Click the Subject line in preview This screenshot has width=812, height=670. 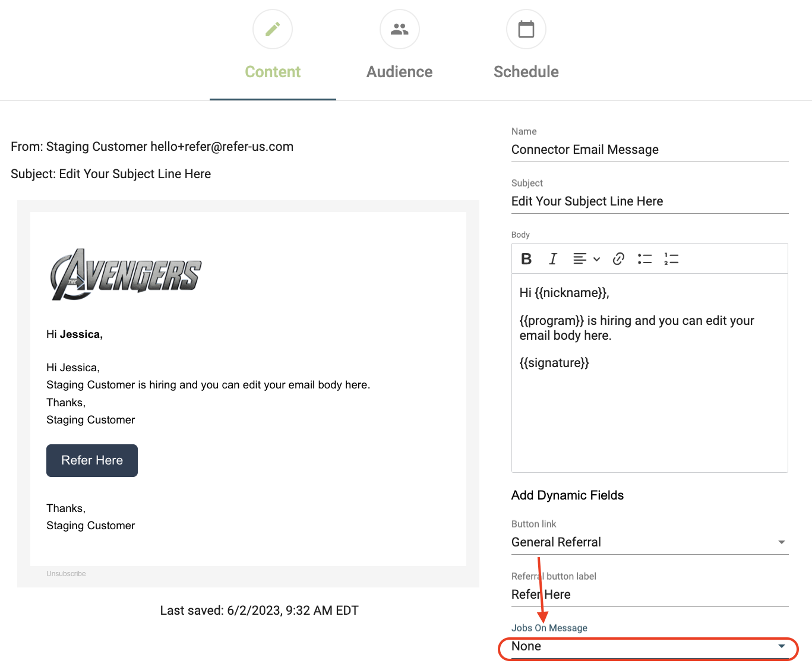[111, 174]
